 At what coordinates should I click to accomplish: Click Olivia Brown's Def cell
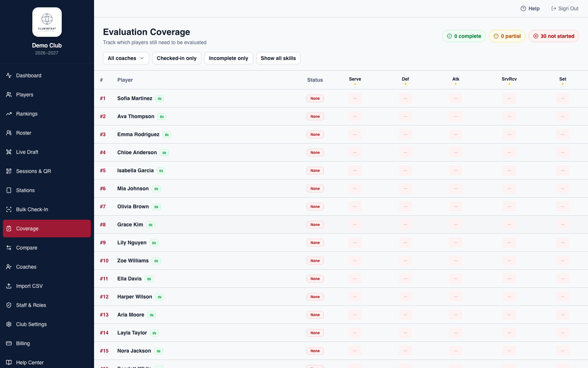point(405,206)
